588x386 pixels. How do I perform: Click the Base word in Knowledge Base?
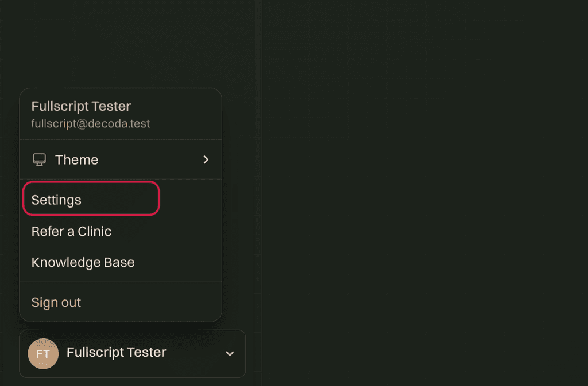coord(119,263)
